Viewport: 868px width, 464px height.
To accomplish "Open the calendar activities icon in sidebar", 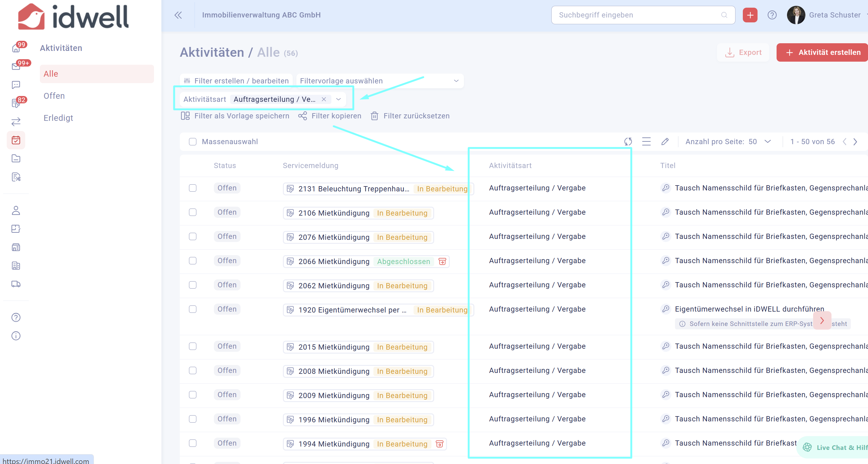I will click(16, 140).
